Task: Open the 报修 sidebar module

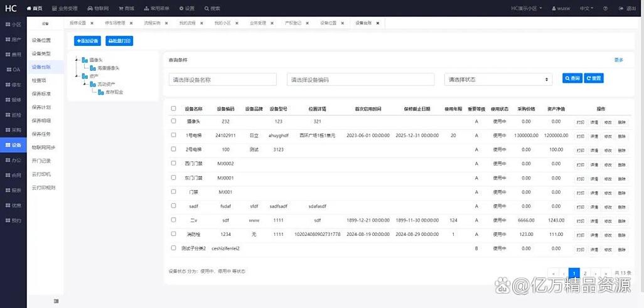Action: click(13, 100)
